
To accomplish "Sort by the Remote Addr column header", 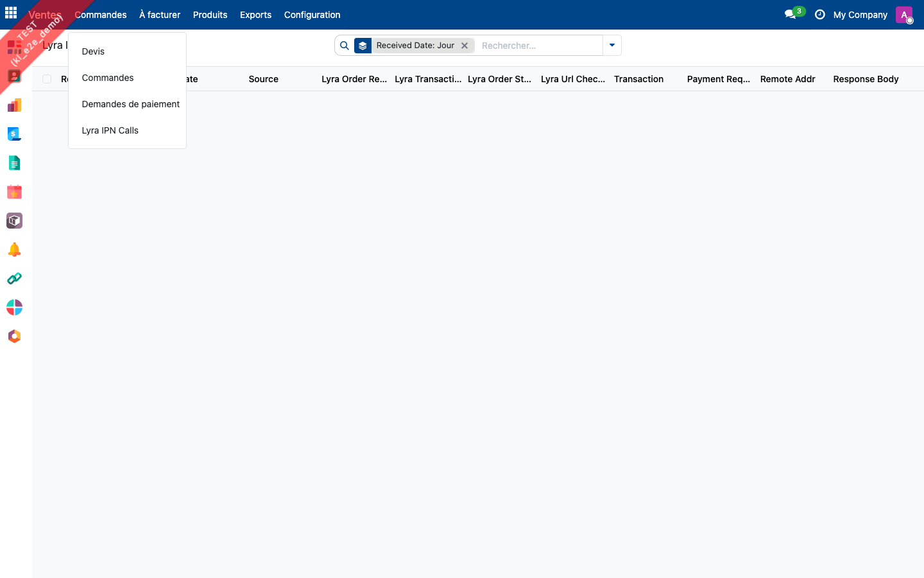I will pos(788,79).
